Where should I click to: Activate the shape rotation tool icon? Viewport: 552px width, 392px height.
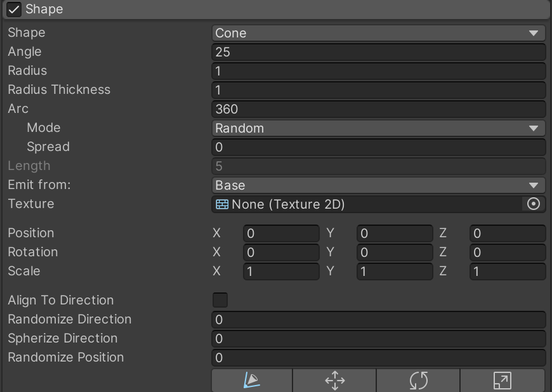point(418,381)
